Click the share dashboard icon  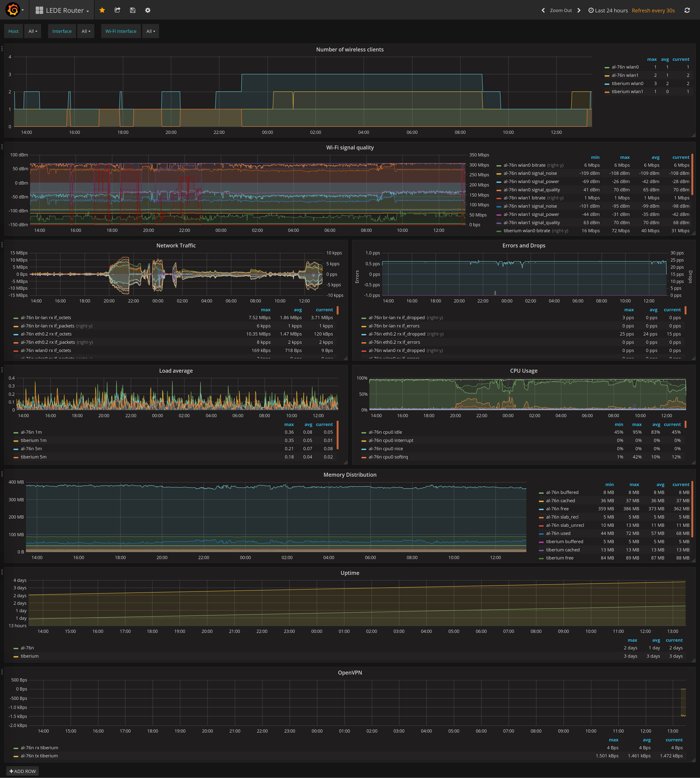[117, 10]
